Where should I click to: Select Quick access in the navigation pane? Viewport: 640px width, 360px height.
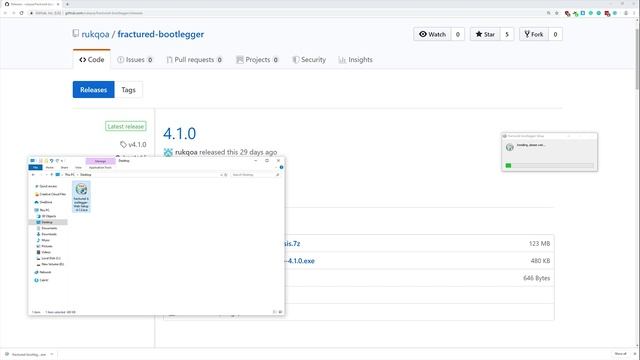(47, 186)
